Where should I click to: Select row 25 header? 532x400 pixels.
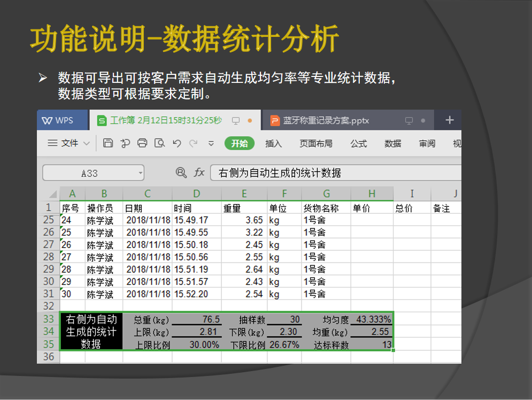[x=49, y=220]
